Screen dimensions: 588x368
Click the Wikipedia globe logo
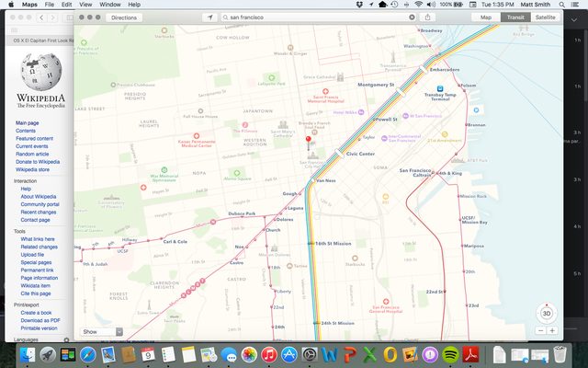pyautogui.click(x=40, y=72)
